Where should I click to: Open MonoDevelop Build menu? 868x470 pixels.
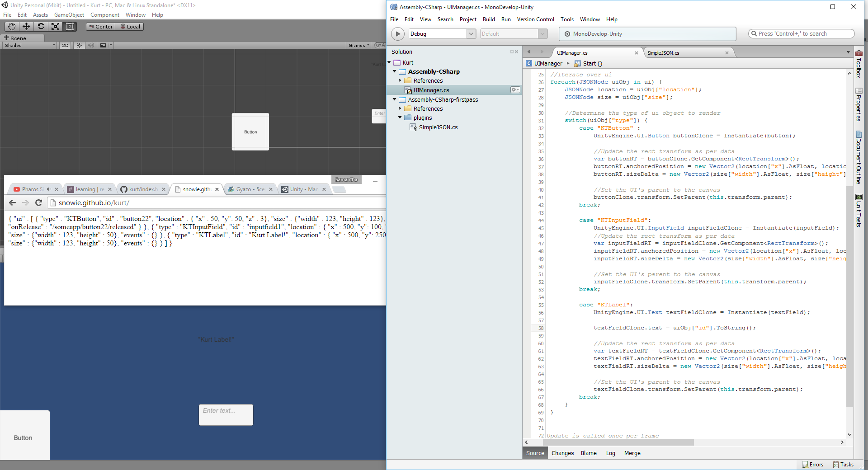(489, 19)
